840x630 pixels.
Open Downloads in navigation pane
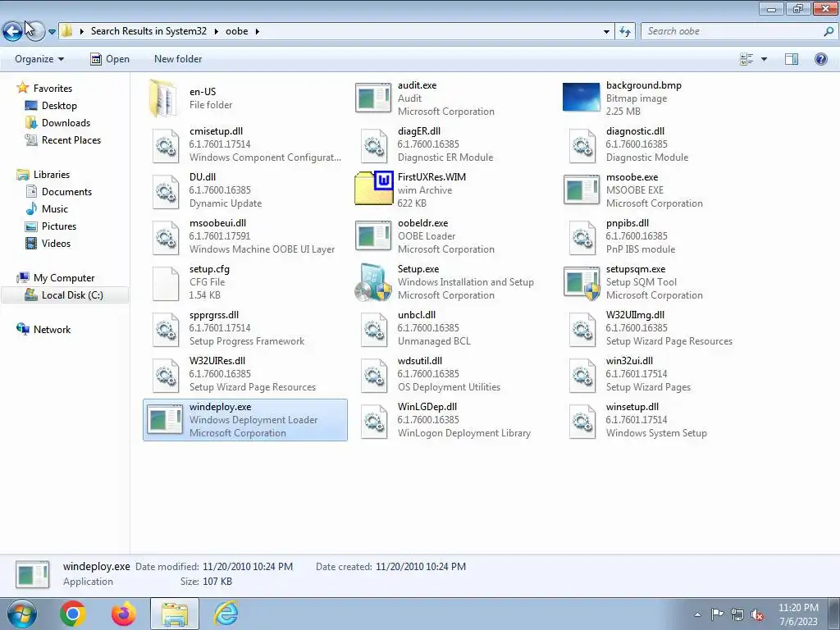(66, 123)
